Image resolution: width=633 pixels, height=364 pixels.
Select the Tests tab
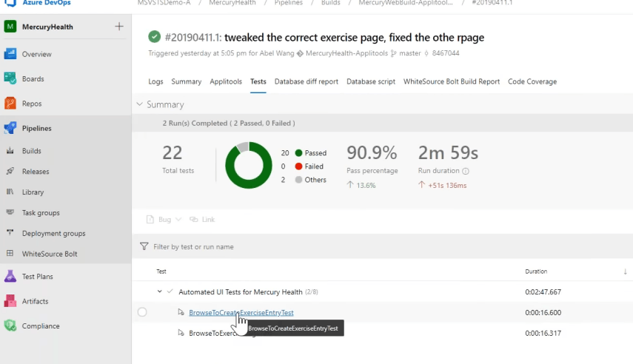point(258,81)
